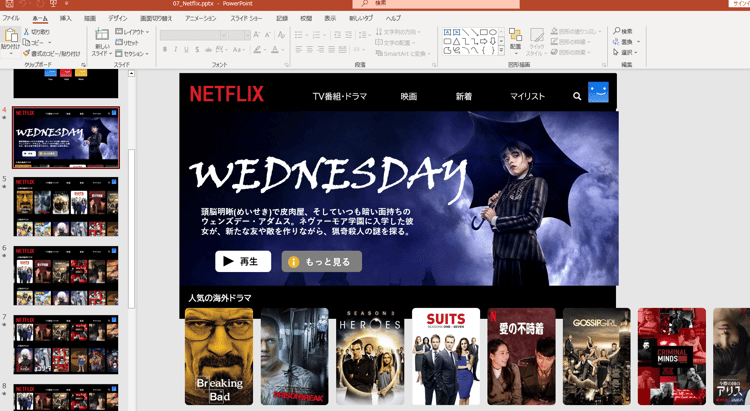This screenshot has height=411, width=750.
Task: Click 映画 in the Netflix header
Action: click(409, 96)
